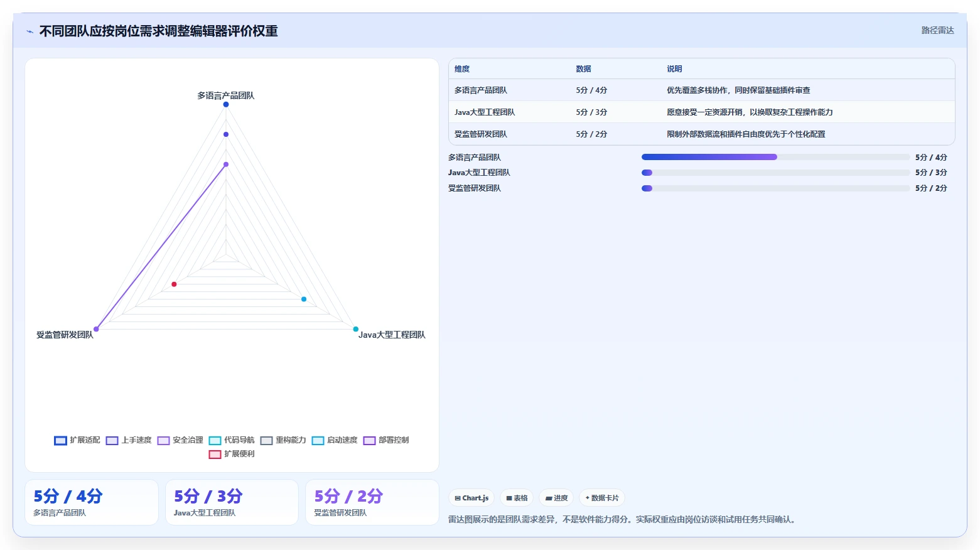This screenshot has height=550, width=980.
Task: Click the footnote text about 雷达图展示的是团队需求差异
Action: pos(623,520)
